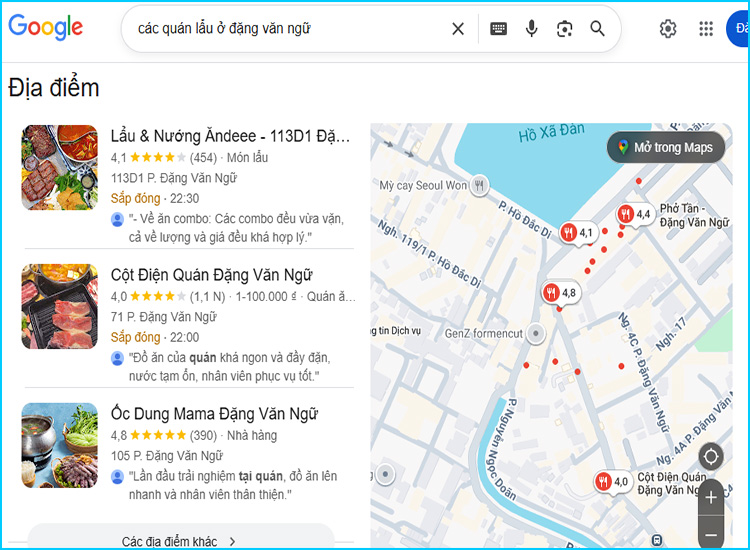Open Ốc Dung Mama Đặng Văn Ngữ listing

214,414
